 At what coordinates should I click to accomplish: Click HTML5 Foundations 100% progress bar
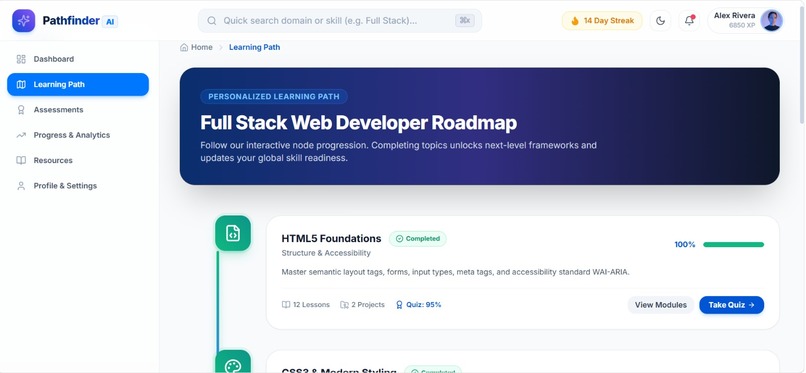734,245
